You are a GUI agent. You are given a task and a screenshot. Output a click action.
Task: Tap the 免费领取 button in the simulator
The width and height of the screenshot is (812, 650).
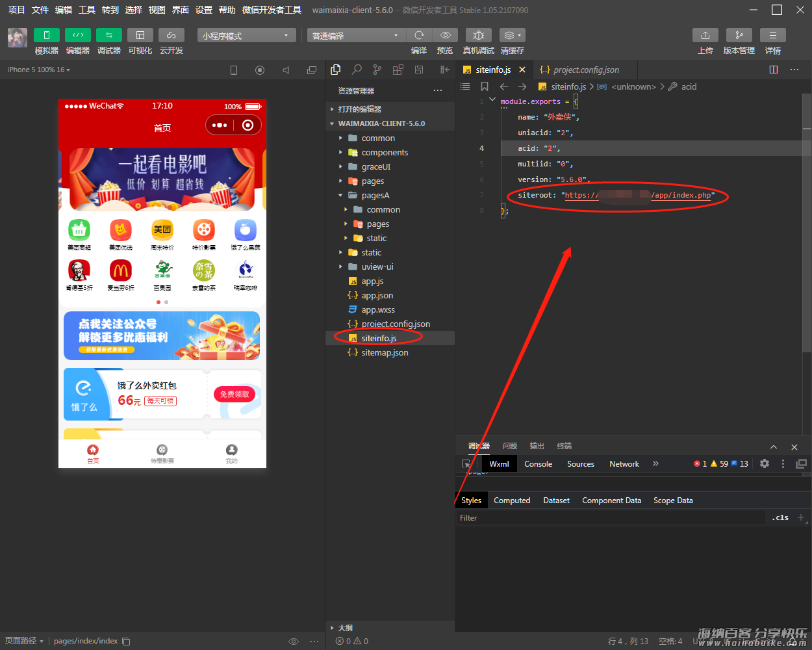pyautogui.click(x=235, y=395)
